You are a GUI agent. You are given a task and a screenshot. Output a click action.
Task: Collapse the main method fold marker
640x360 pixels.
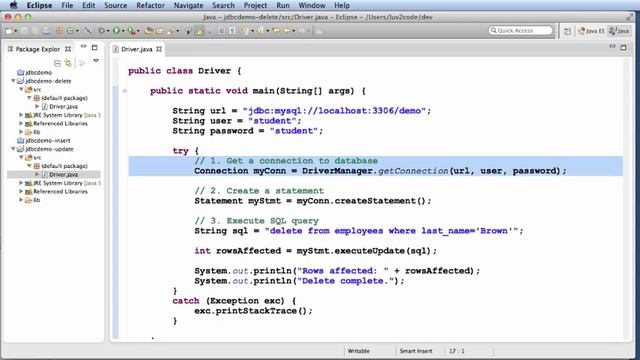[x=125, y=91]
